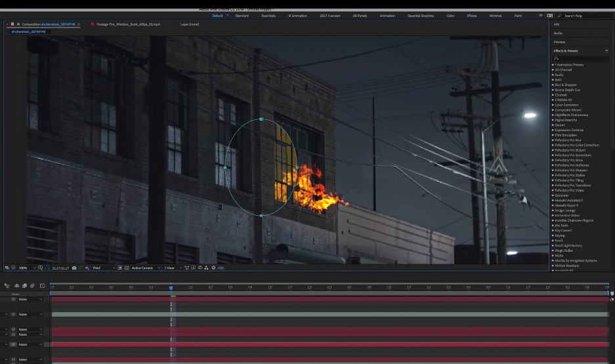Click the Effects & Presets search field

point(582,58)
